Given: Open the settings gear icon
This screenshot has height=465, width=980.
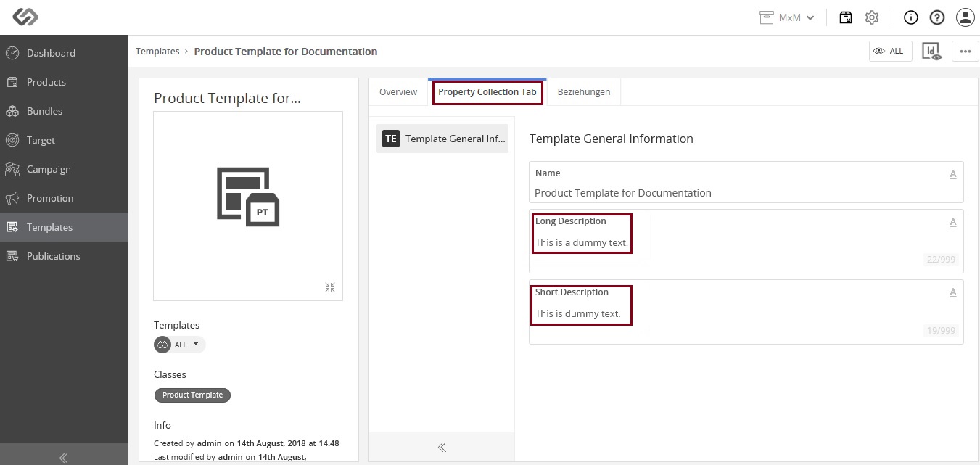Looking at the screenshot, I should click(x=872, y=17).
